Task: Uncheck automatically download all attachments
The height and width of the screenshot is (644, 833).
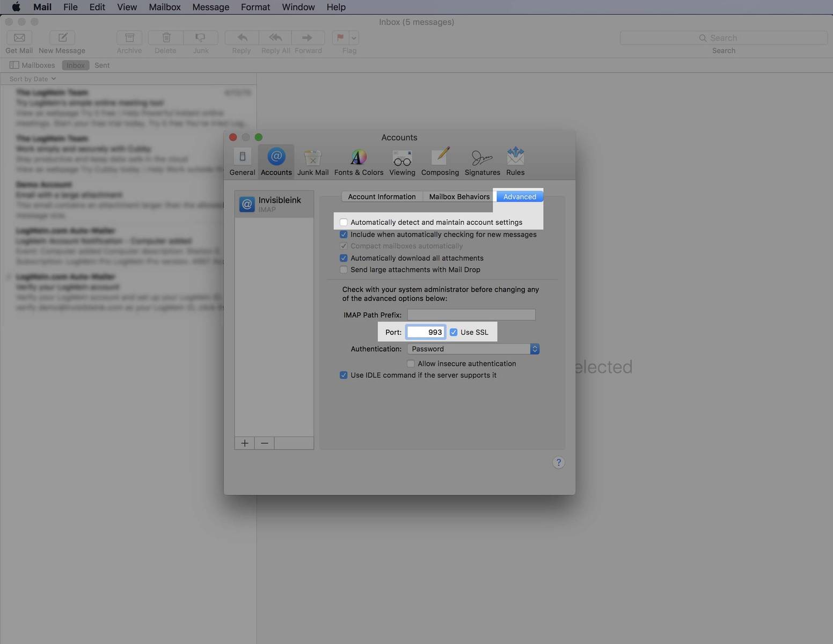Action: [344, 258]
